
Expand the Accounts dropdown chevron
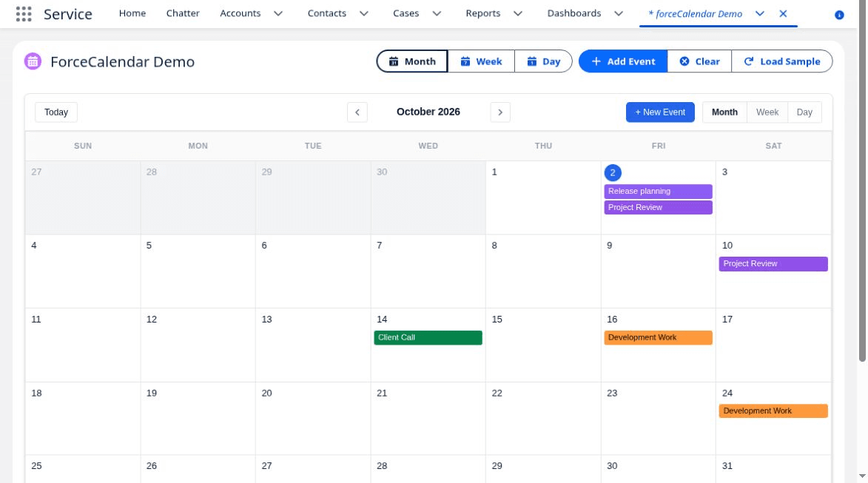coord(278,13)
